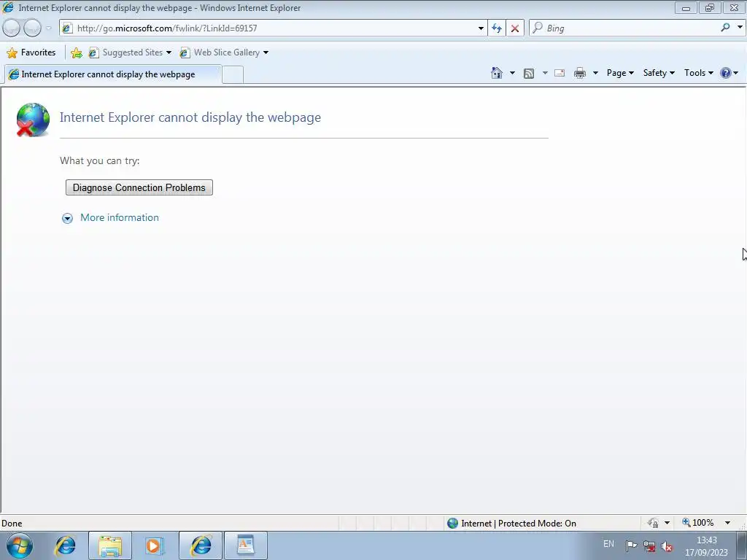Click the Action Center flag icon
The width and height of the screenshot is (747, 560).
click(631, 545)
